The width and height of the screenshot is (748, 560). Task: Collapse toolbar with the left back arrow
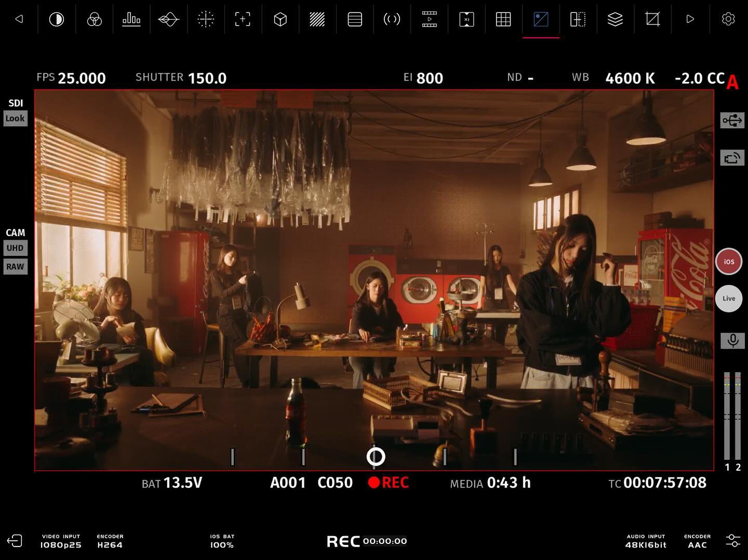(19, 19)
